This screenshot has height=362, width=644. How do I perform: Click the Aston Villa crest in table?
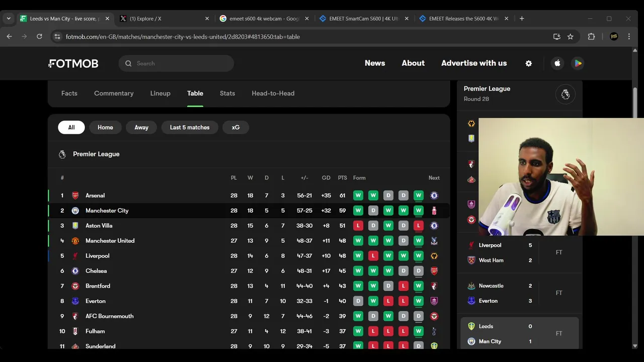point(75,226)
